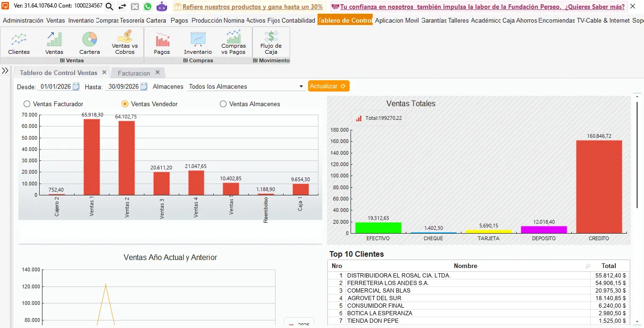Close the Facturacion tab
This screenshot has width=644, height=328.
158,72
